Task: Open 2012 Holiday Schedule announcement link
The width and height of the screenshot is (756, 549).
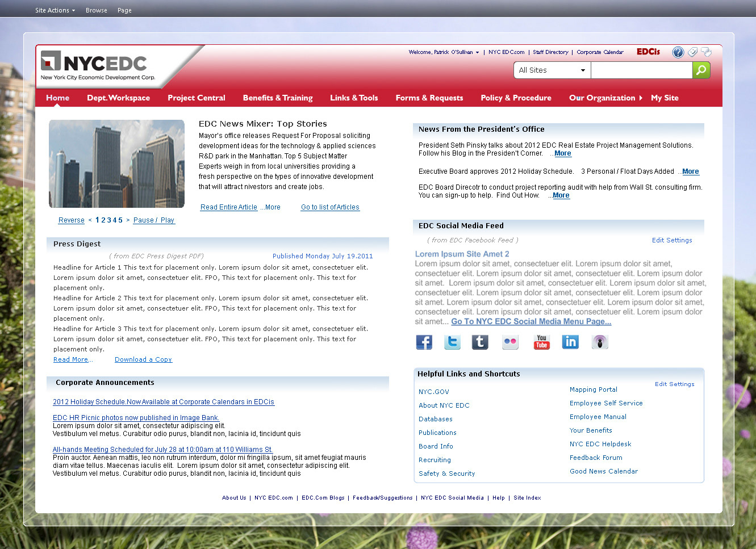Action: [164, 402]
